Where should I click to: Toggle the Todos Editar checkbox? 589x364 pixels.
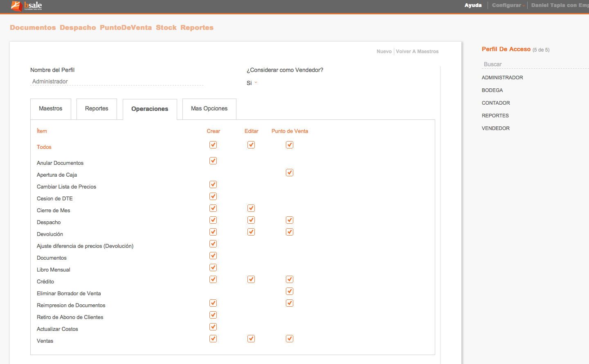[251, 145]
